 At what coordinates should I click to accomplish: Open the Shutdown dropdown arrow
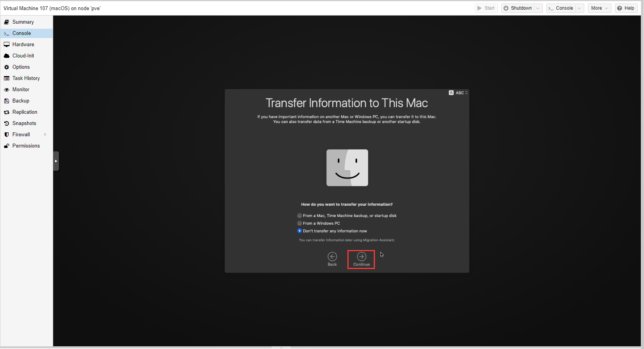pos(538,8)
